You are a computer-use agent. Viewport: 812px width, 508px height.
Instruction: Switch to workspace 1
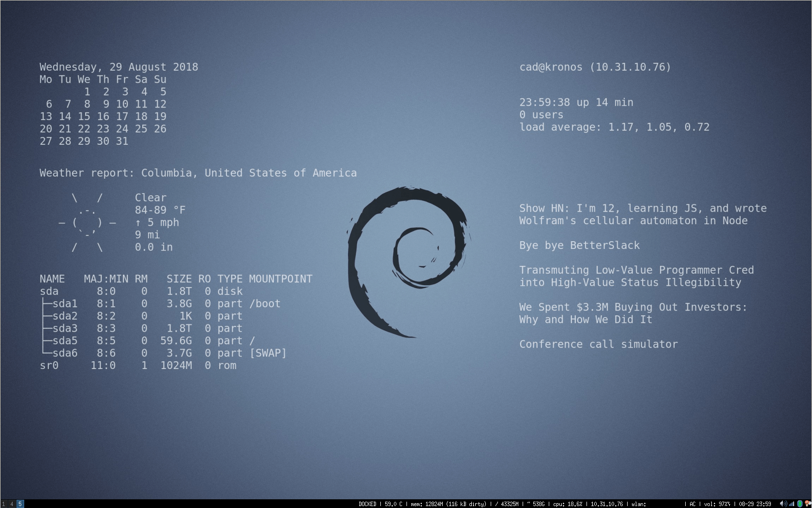click(x=3, y=504)
